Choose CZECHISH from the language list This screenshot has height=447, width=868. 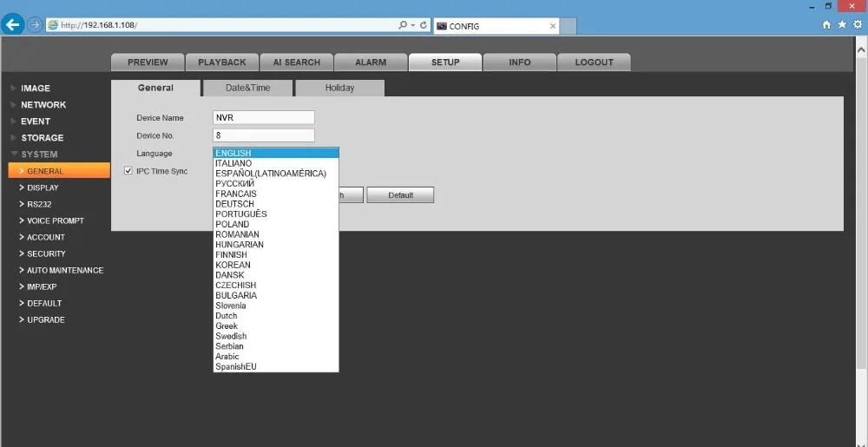pyautogui.click(x=276, y=285)
